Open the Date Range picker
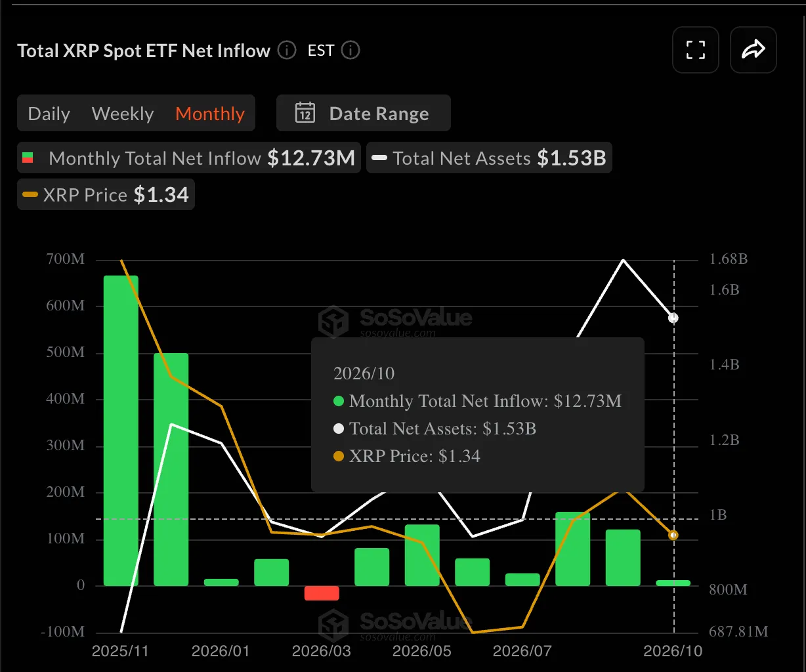The width and height of the screenshot is (806, 672). (x=364, y=113)
